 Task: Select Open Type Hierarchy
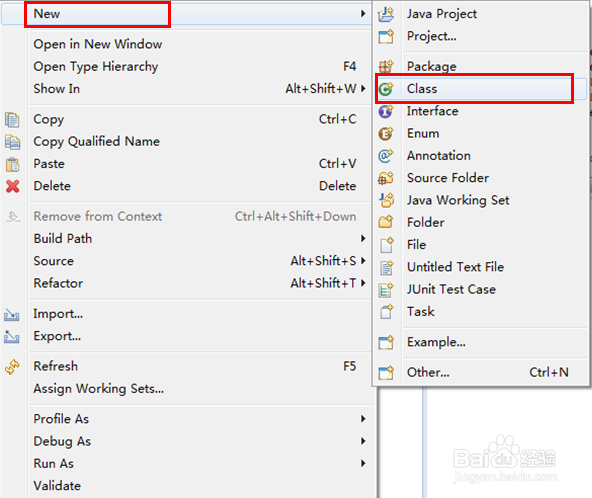(96, 67)
